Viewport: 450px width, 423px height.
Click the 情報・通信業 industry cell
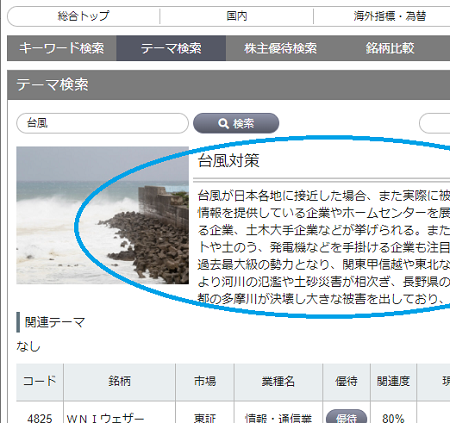pyautogui.click(x=278, y=418)
